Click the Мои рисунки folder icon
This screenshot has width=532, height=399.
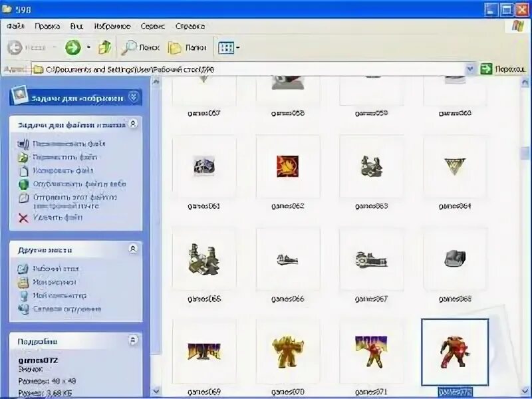click(23, 283)
